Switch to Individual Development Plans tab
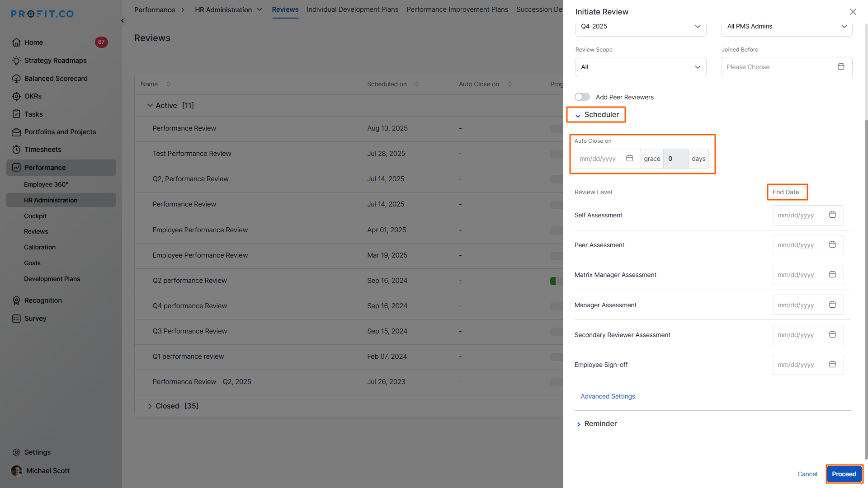The image size is (868, 488). point(352,9)
